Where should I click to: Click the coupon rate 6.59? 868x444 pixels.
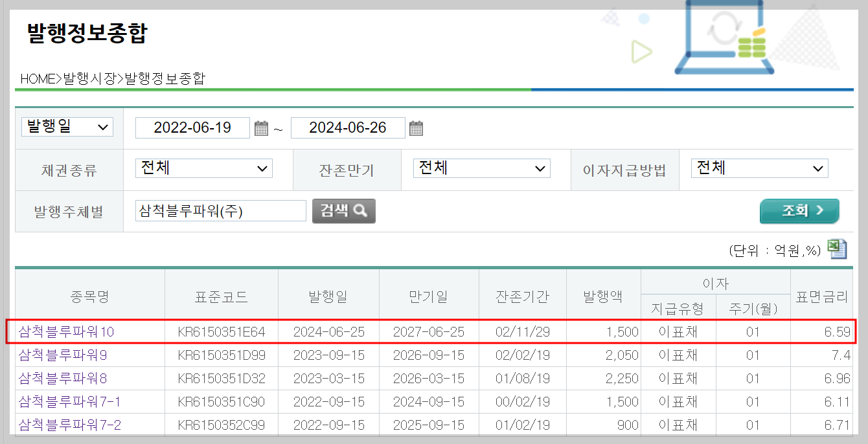[837, 332]
